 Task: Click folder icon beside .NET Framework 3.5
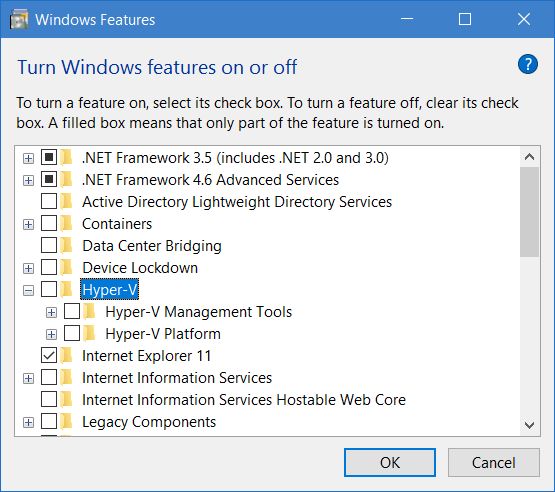[x=66, y=157]
